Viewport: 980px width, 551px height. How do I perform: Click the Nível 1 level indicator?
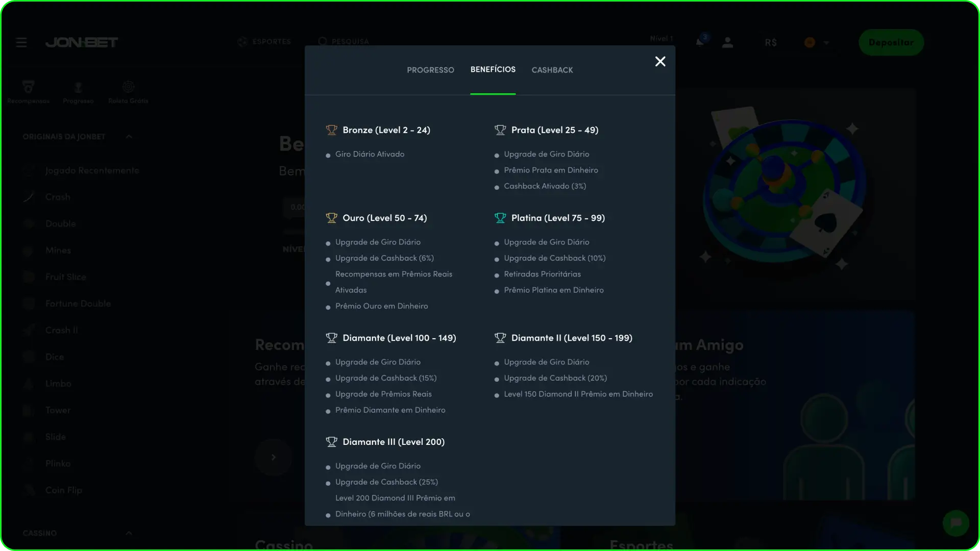[x=661, y=38]
